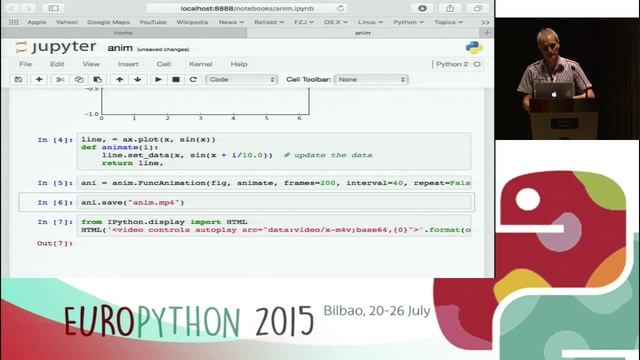Insert a cell below with the plus icon

click(x=39, y=80)
